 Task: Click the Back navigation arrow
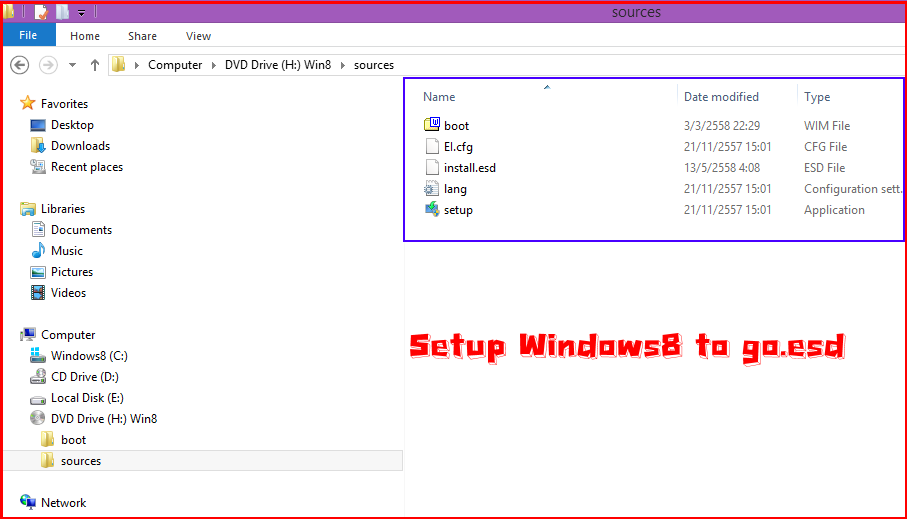pyautogui.click(x=20, y=65)
